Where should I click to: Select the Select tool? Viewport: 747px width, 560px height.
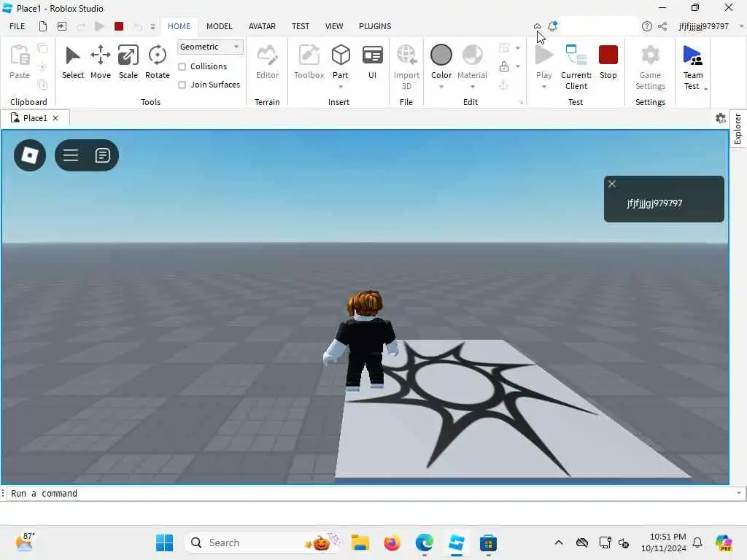(73, 63)
